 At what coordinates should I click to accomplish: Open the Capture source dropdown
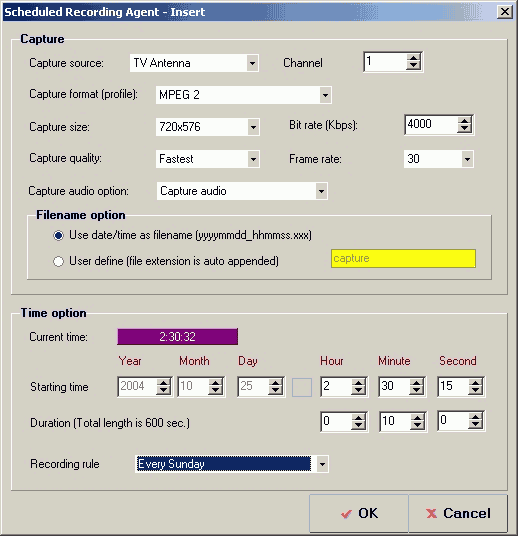[252, 63]
